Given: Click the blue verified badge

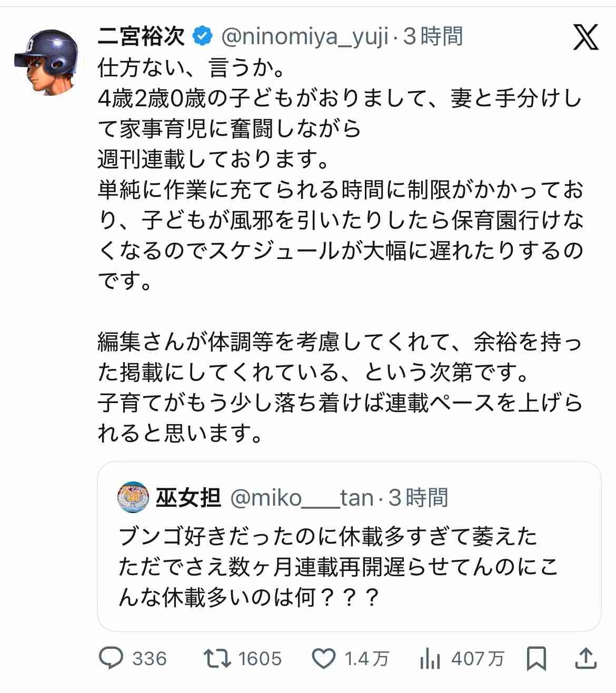Looking at the screenshot, I should click(203, 36).
